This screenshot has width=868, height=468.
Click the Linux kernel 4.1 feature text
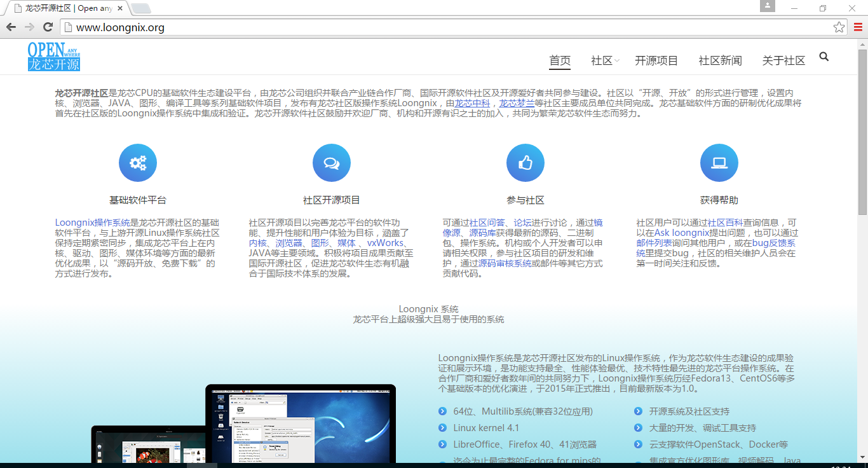click(486, 428)
